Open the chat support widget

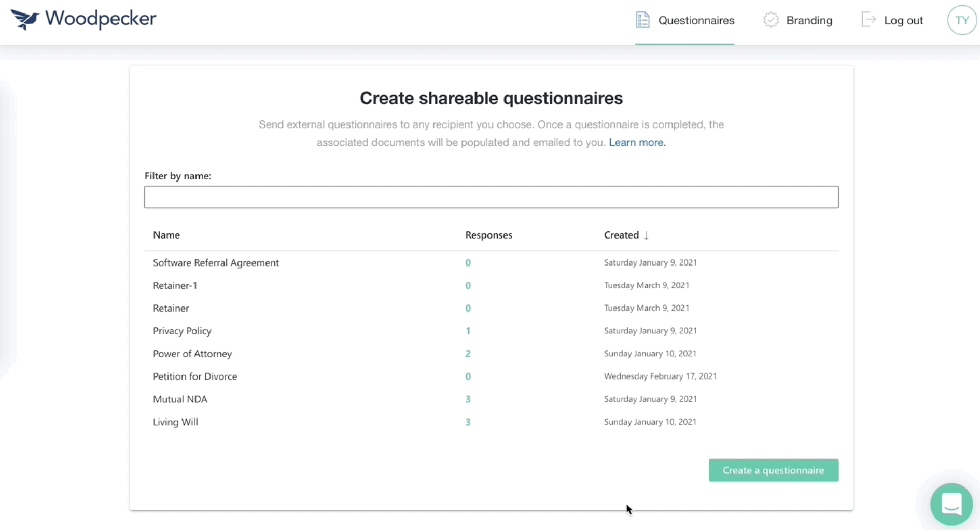click(x=951, y=504)
